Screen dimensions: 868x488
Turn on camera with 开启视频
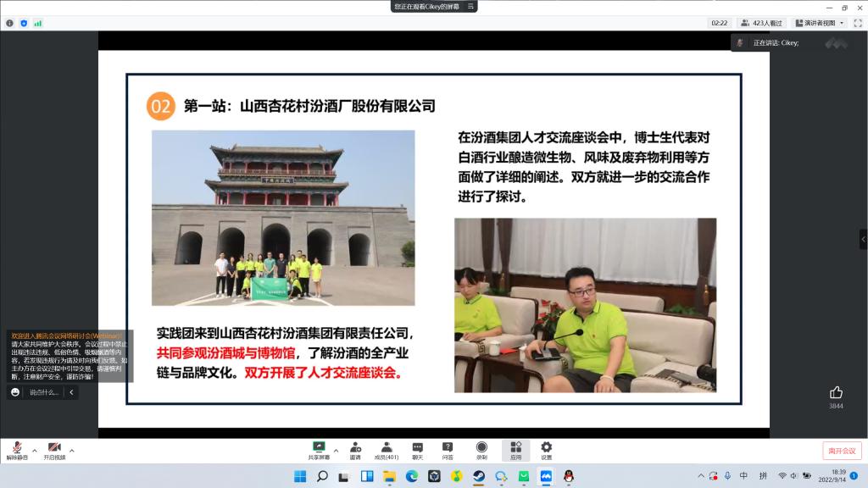(x=54, y=449)
